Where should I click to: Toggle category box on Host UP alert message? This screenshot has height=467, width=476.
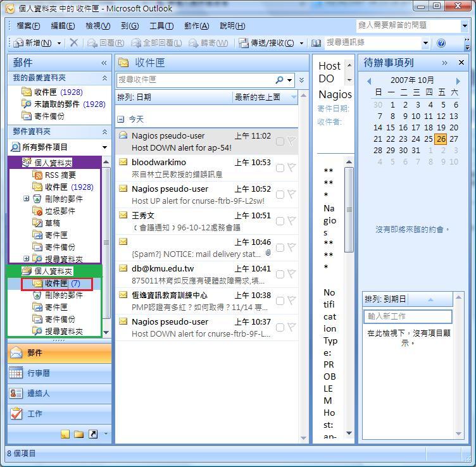[x=280, y=194]
